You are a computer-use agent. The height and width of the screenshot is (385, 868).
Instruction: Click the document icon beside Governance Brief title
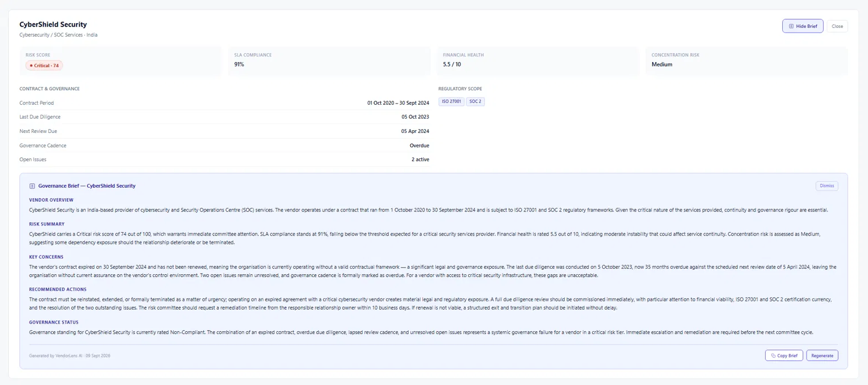pos(32,186)
